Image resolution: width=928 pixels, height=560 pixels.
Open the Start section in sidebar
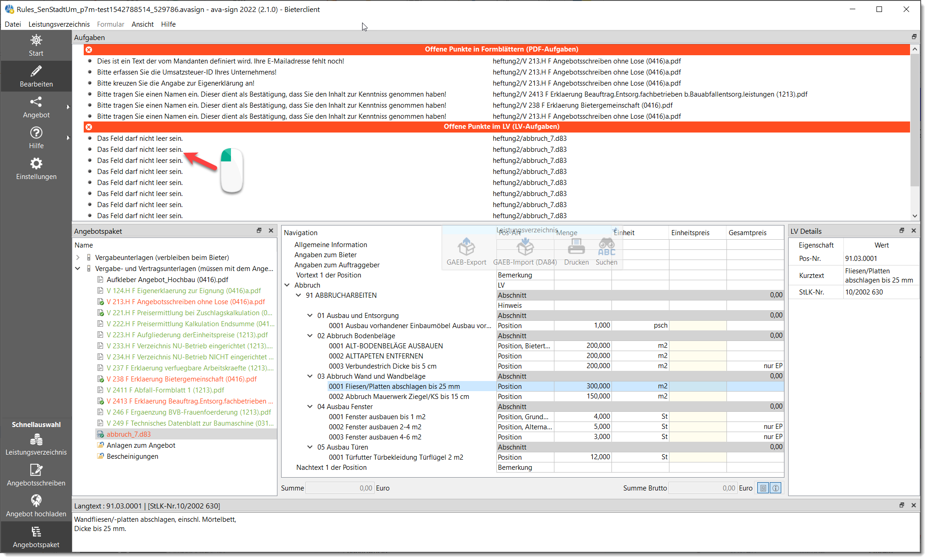[x=36, y=46]
